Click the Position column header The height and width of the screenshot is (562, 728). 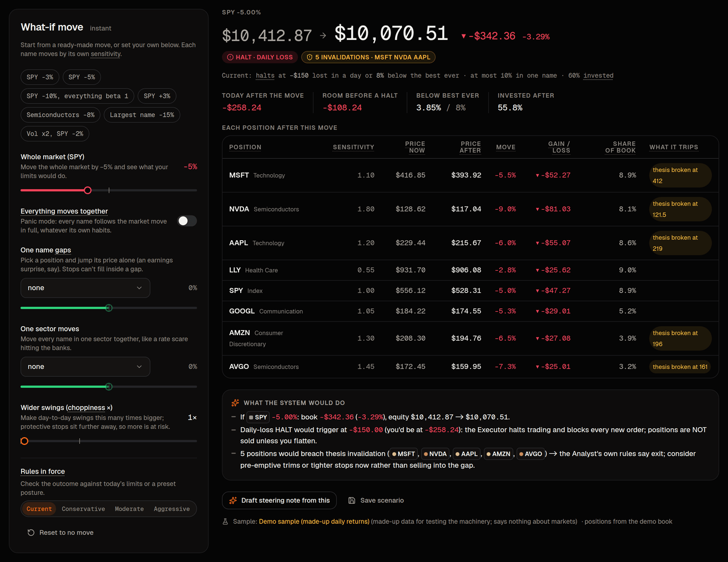[245, 147]
